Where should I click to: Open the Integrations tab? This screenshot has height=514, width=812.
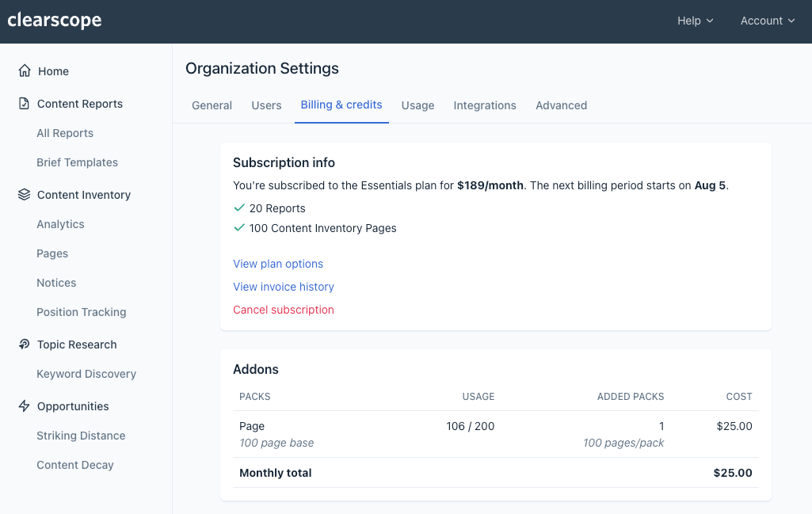pos(485,105)
